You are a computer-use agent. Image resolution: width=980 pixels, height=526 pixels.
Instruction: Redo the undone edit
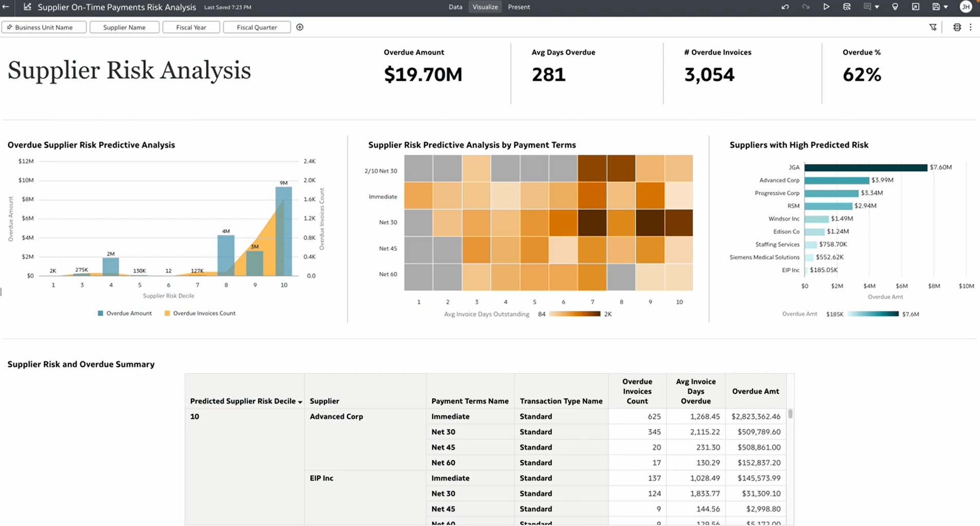[805, 7]
